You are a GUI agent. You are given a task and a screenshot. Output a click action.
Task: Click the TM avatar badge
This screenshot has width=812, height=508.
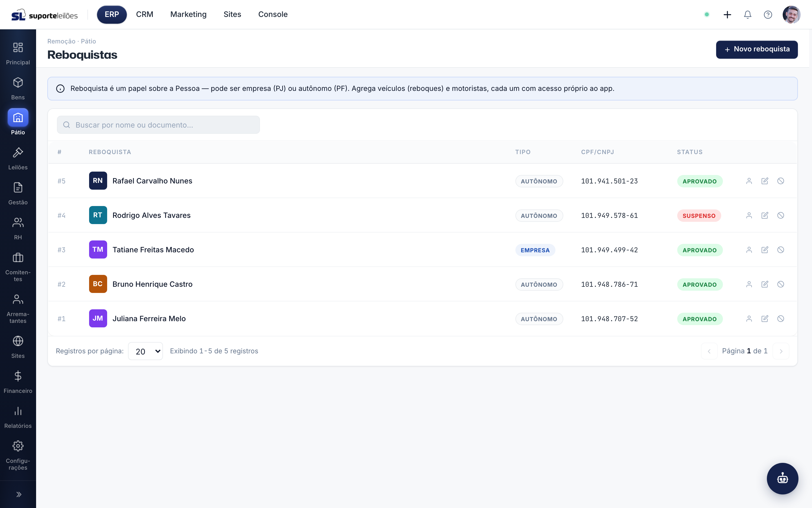[x=98, y=250]
